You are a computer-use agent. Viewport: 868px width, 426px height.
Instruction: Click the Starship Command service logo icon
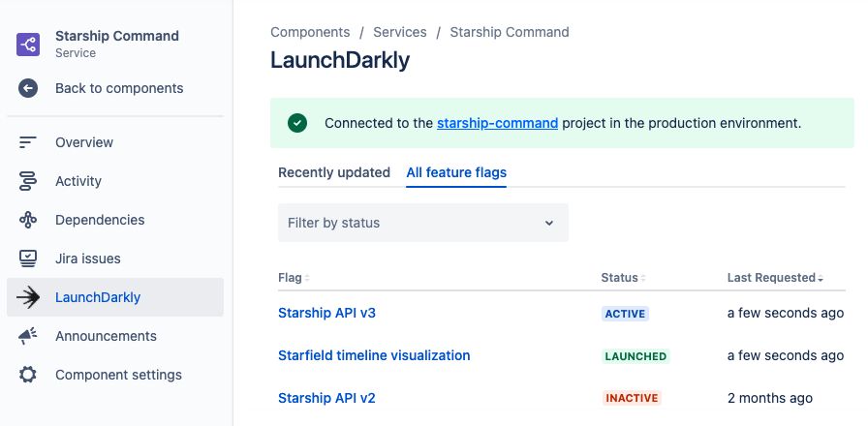point(28,44)
